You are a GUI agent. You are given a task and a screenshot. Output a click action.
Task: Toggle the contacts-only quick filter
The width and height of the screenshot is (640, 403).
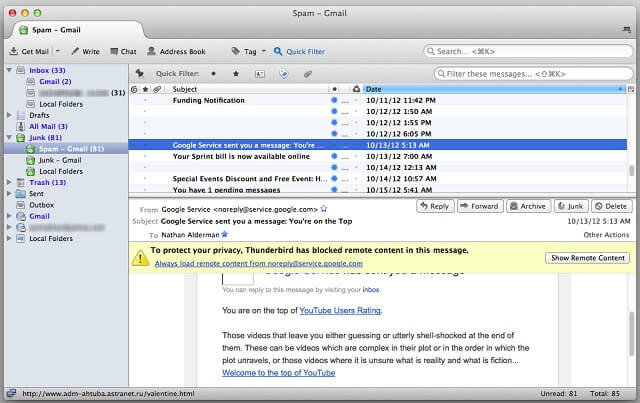[x=260, y=74]
